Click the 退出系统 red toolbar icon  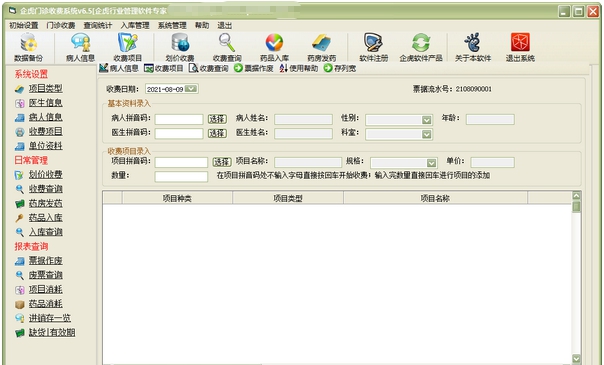pos(520,47)
